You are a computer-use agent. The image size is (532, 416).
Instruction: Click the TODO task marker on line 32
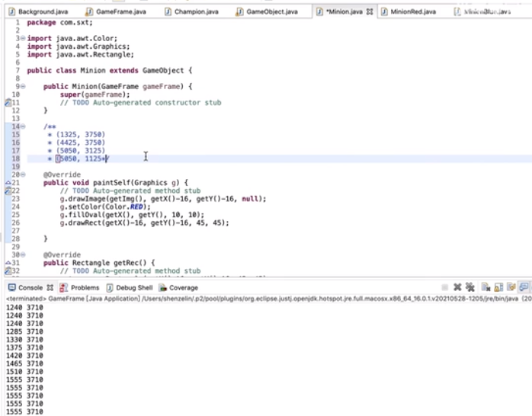point(8,270)
